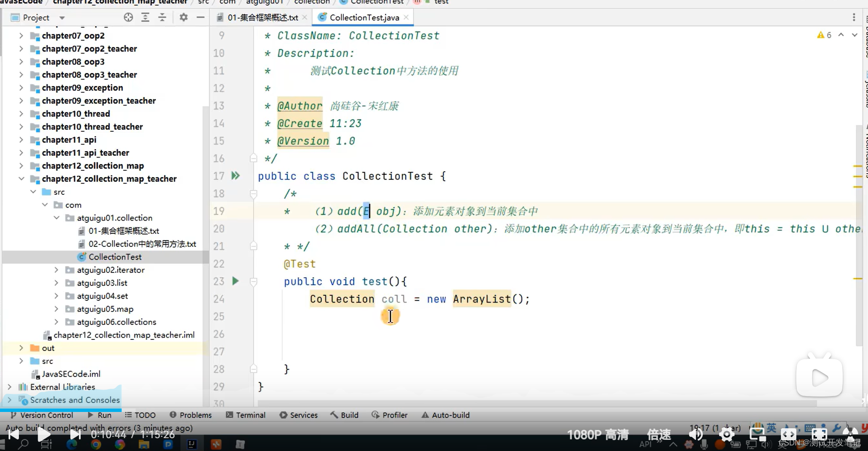The image size is (868, 451).
Task: Click the @Test annotation on line 22
Action: pos(299,264)
